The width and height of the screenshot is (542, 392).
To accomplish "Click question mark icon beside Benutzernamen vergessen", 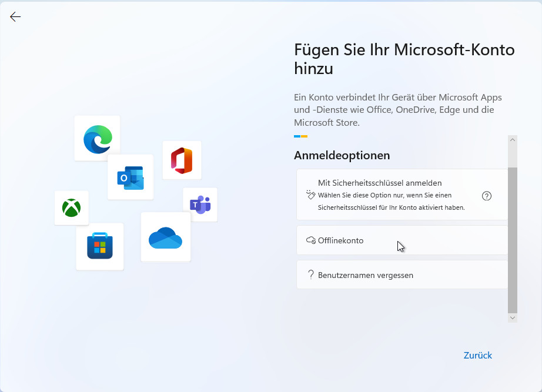I will (311, 274).
